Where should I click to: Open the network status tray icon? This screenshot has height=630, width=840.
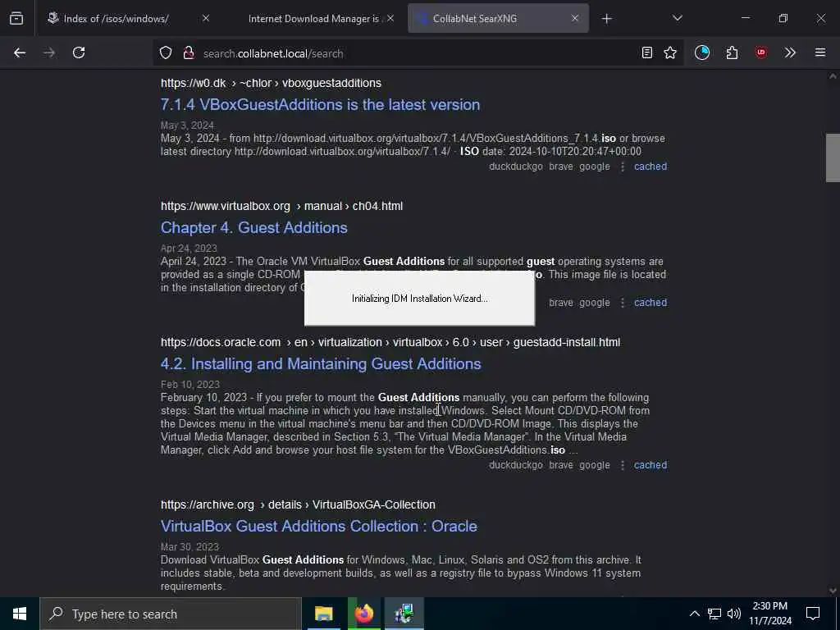click(x=714, y=614)
